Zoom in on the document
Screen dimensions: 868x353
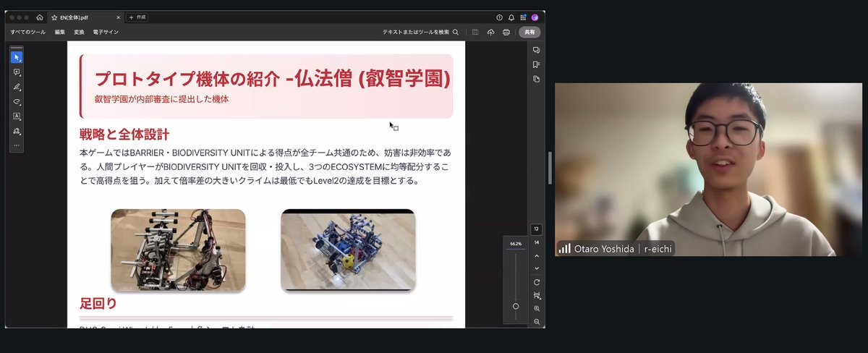coord(536,308)
